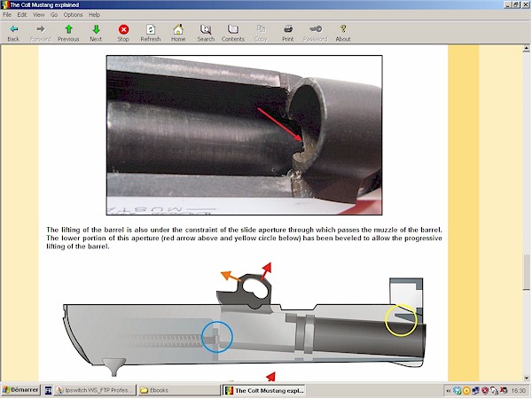
Task: Open the Go menu
Action: coord(54,14)
